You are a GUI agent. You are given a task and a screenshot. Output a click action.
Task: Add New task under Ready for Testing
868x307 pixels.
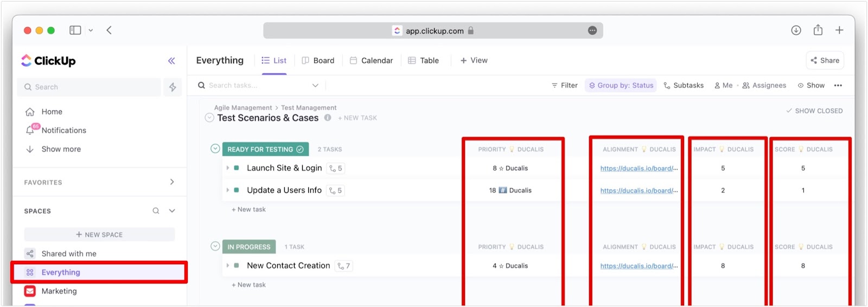[x=248, y=209]
